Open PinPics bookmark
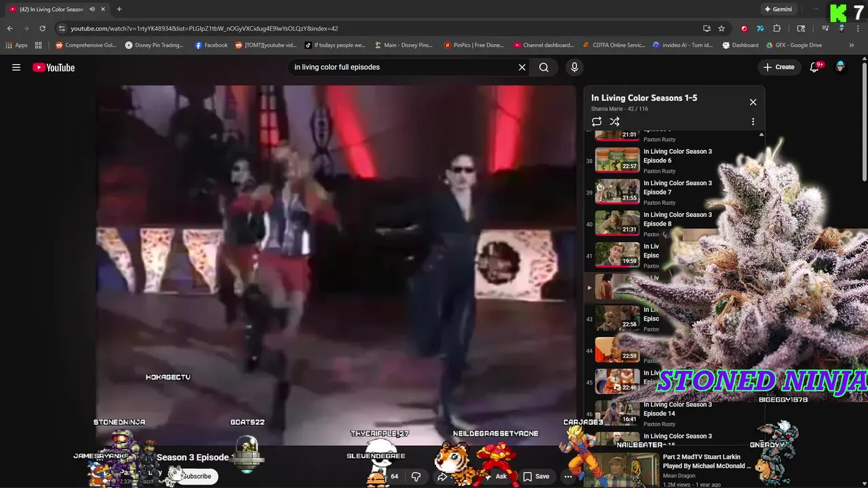The width and height of the screenshot is (868, 488). pyautogui.click(x=474, y=45)
